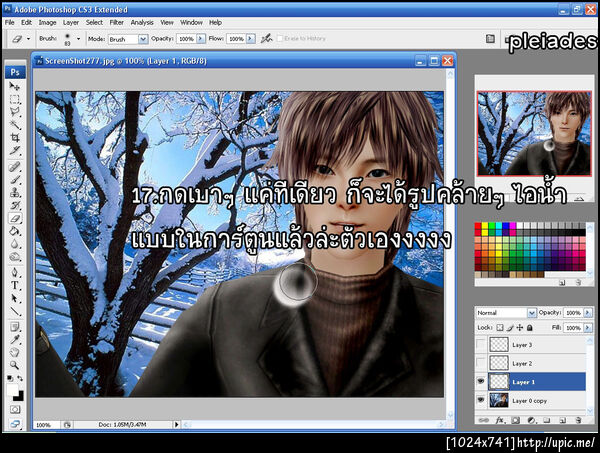Select the Line tool
This screenshot has height=453, width=600.
15,311
